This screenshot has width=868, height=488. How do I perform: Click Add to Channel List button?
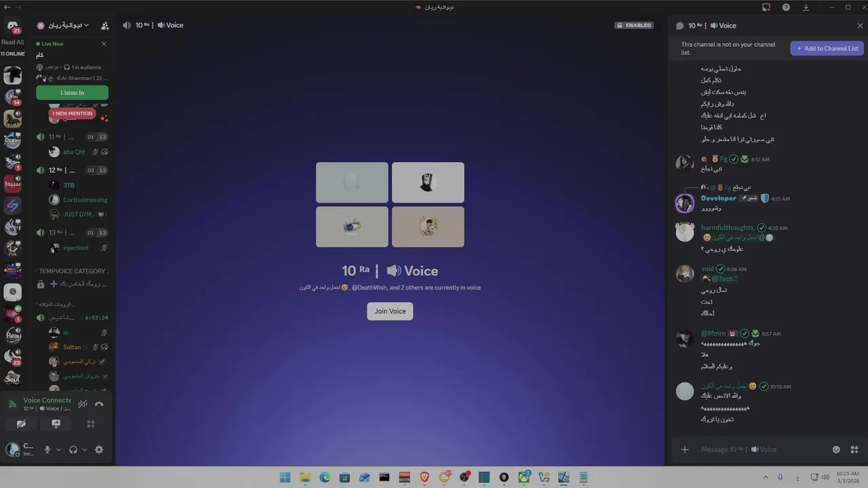827,48
